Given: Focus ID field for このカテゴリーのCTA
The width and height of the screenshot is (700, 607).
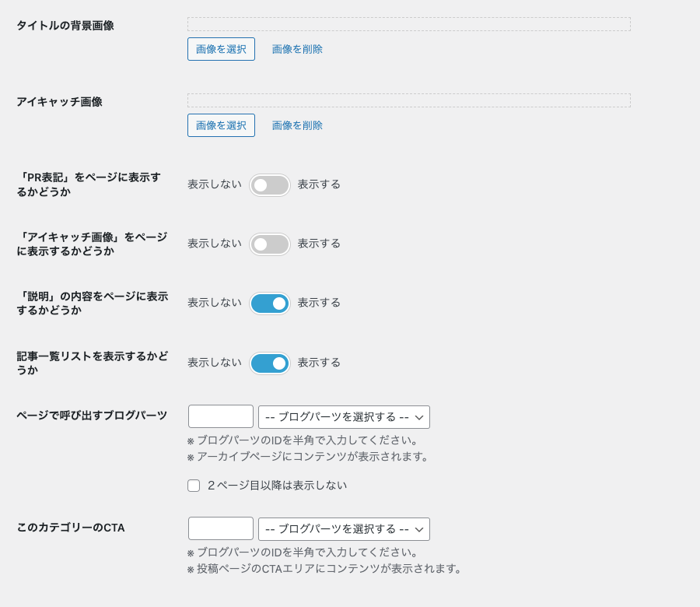Looking at the screenshot, I should click(x=221, y=529).
